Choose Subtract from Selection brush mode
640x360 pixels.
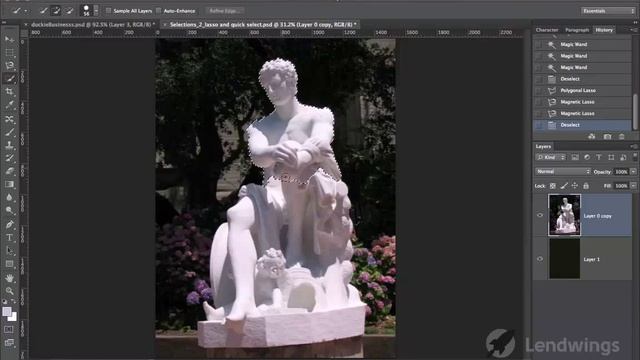(69, 11)
